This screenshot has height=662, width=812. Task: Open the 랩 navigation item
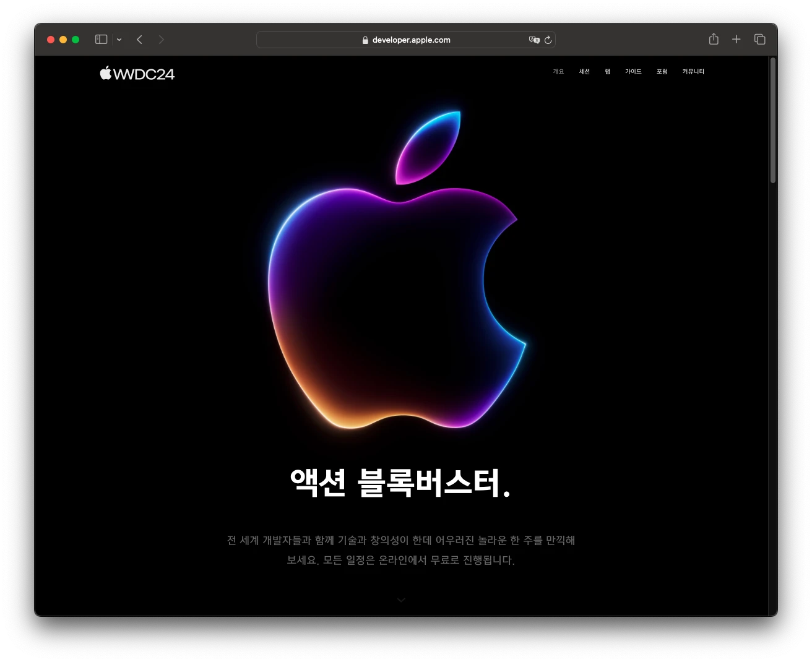607,72
